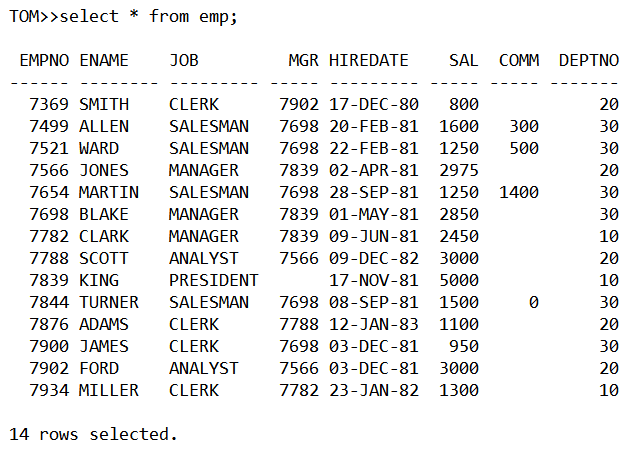This screenshot has width=640, height=453.
Task: Click employee name SMITH
Action: pos(104,104)
